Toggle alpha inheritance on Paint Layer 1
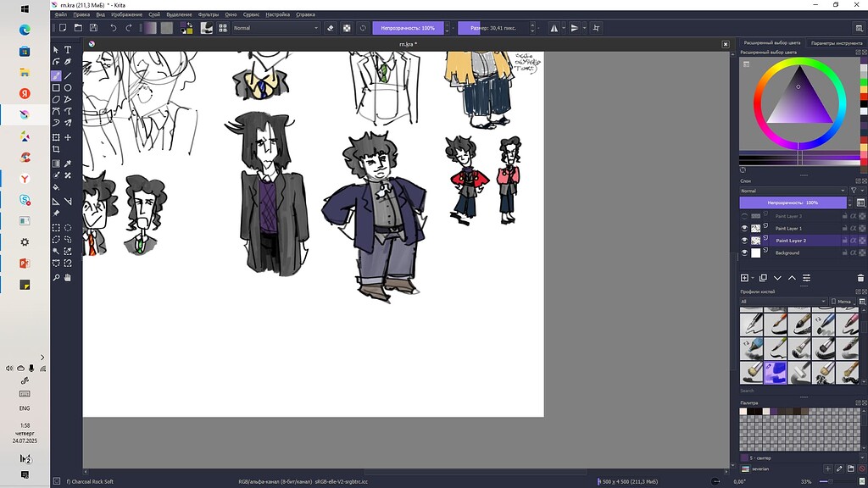This screenshot has height=488, width=868. tap(853, 228)
